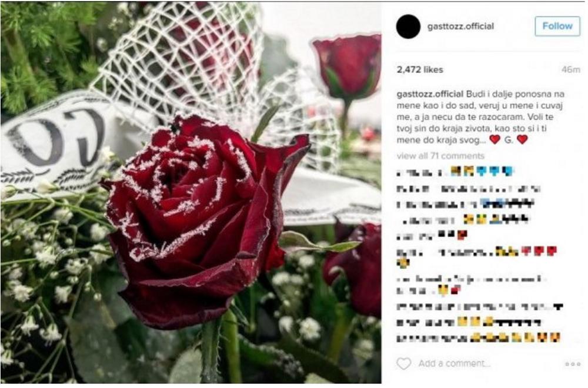Open the 46m post timestamp
588x388 pixels.
point(571,70)
